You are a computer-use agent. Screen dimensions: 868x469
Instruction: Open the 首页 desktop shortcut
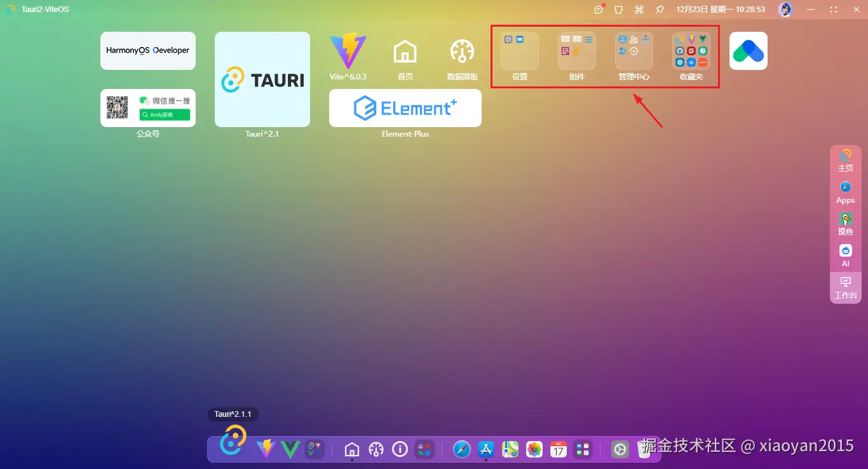[x=405, y=57]
